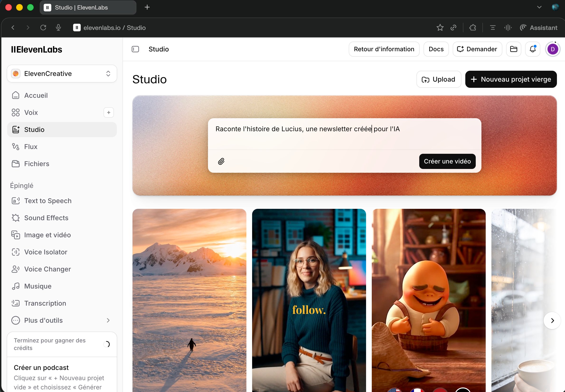Attach a file with paperclip icon
This screenshot has height=392, width=565.
(221, 161)
